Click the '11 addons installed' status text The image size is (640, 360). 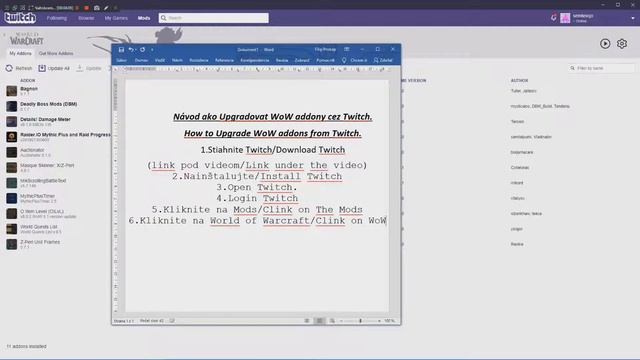click(26, 347)
